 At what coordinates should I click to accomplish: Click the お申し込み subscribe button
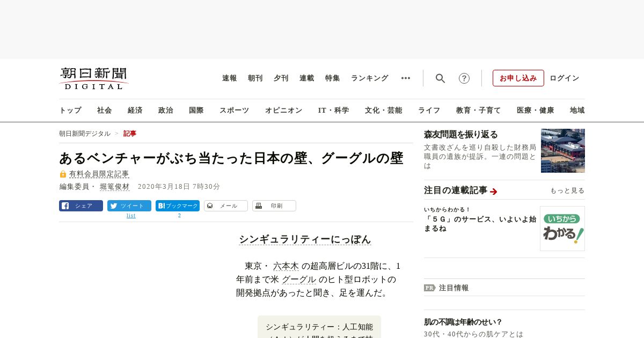point(518,78)
